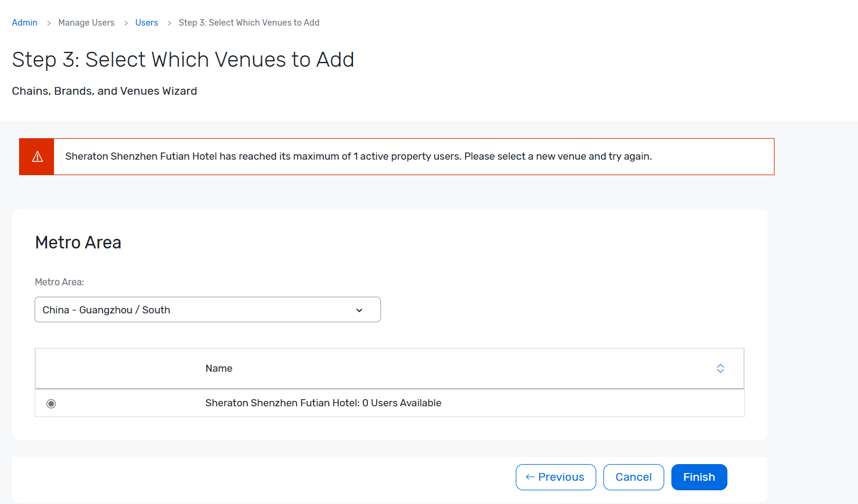Select Sheraton Shenzhen Futian Hotel radio button
The width and height of the screenshot is (858, 504).
click(x=51, y=404)
